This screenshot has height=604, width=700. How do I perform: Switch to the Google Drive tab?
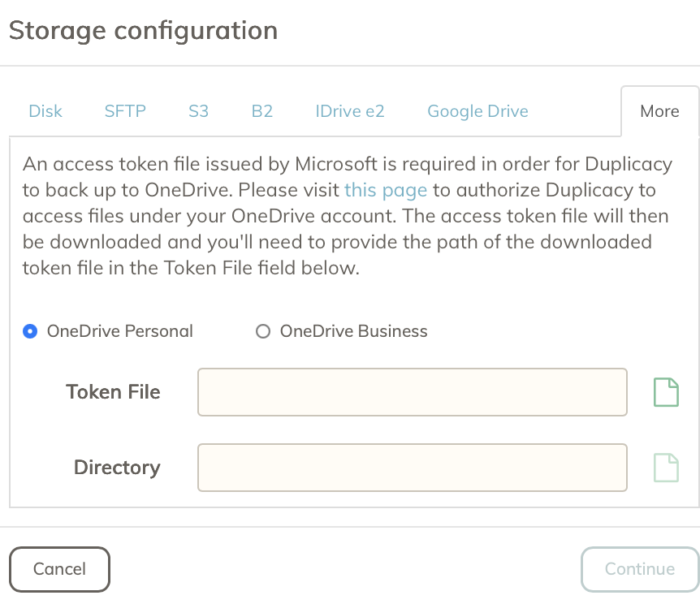(477, 111)
